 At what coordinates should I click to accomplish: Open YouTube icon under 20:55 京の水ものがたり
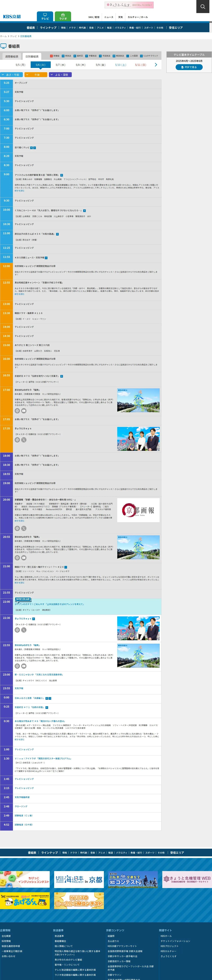pos(23,558)
